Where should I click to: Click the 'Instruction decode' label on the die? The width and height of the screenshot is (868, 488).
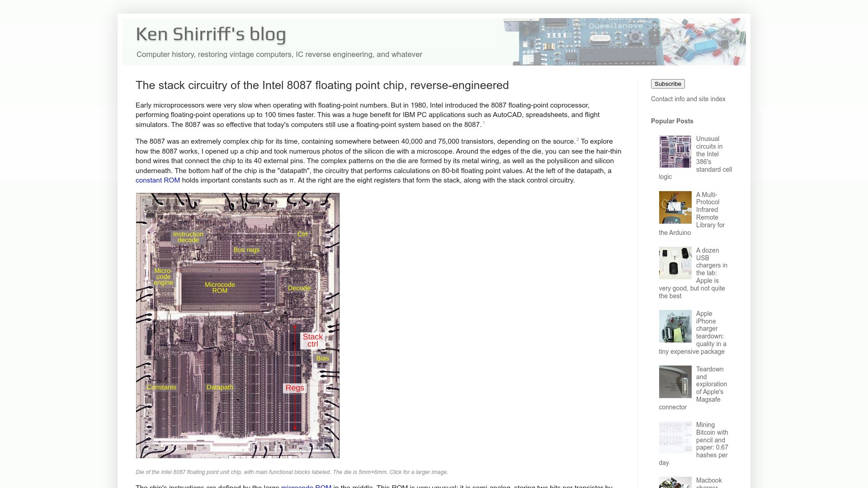188,237
